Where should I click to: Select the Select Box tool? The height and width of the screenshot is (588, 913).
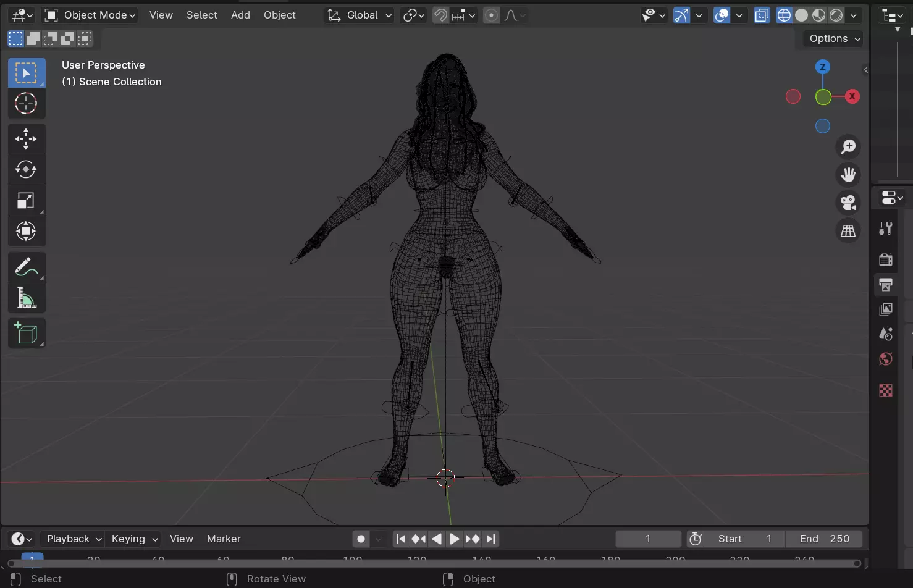click(27, 73)
